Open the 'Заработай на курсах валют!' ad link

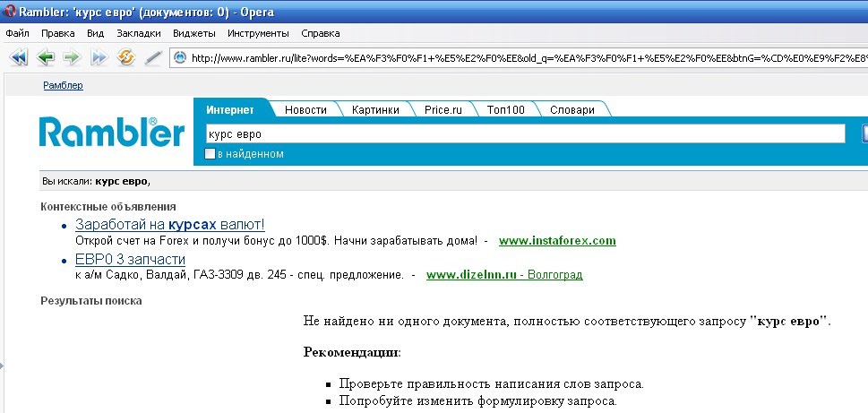170,224
